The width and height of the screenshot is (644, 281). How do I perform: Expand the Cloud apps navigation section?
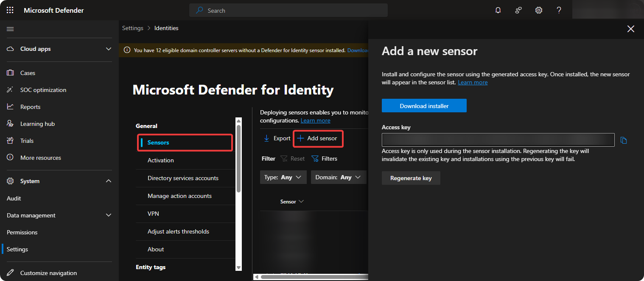[109, 49]
